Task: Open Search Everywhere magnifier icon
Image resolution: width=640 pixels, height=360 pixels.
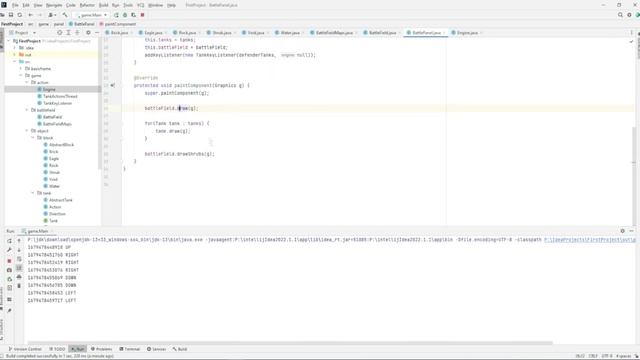Action: [620, 15]
